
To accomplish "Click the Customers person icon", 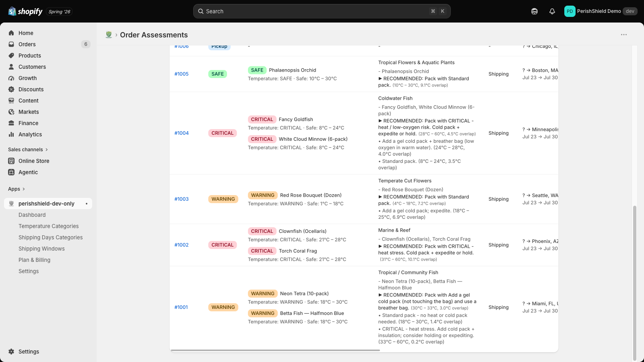I will pos(11,67).
